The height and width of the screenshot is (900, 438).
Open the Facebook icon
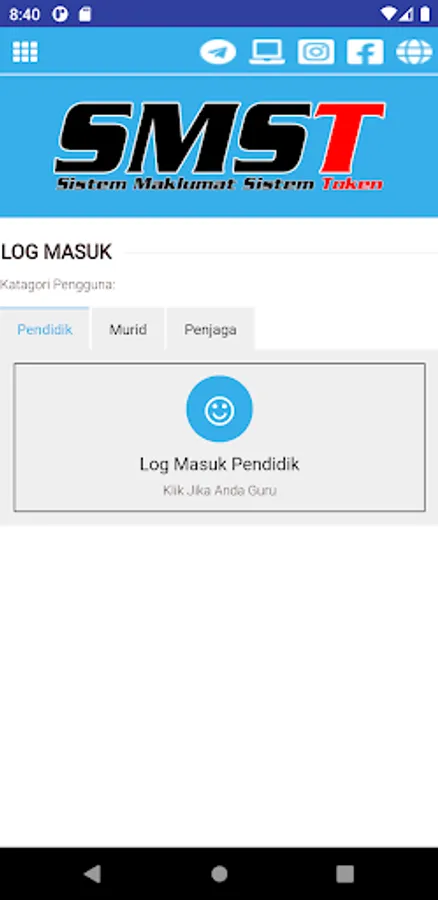point(365,52)
